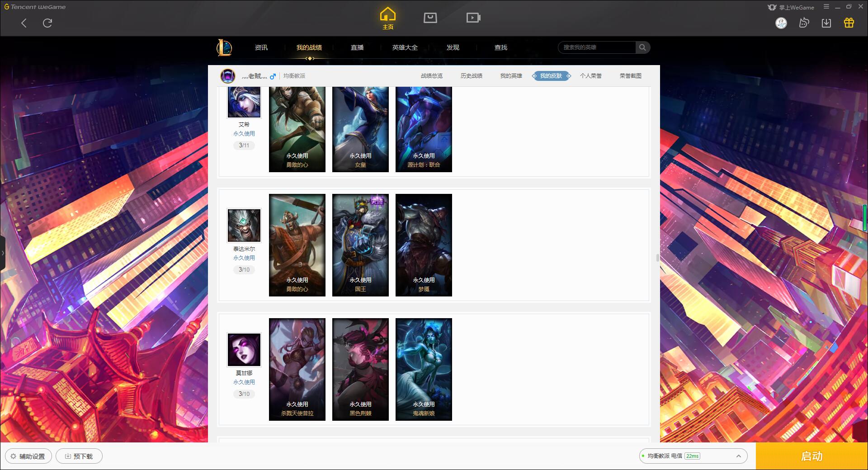Open the 资讯 menu
The height and width of the screenshot is (470, 868).
point(261,47)
